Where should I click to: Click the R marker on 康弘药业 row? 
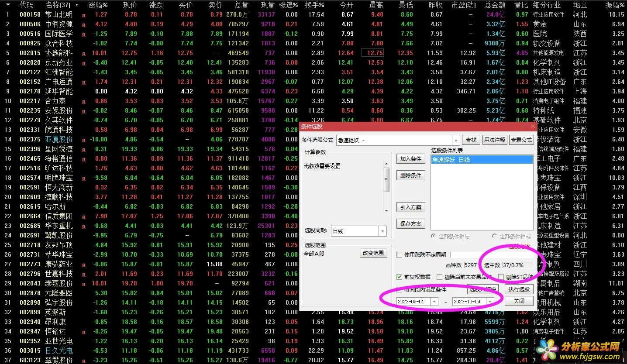[x=84, y=265]
